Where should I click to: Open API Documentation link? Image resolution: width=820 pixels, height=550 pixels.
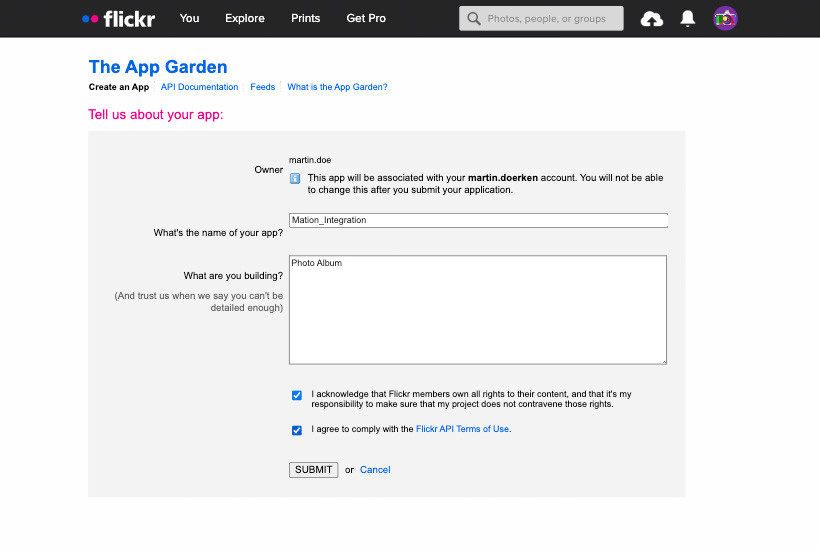[x=199, y=87]
